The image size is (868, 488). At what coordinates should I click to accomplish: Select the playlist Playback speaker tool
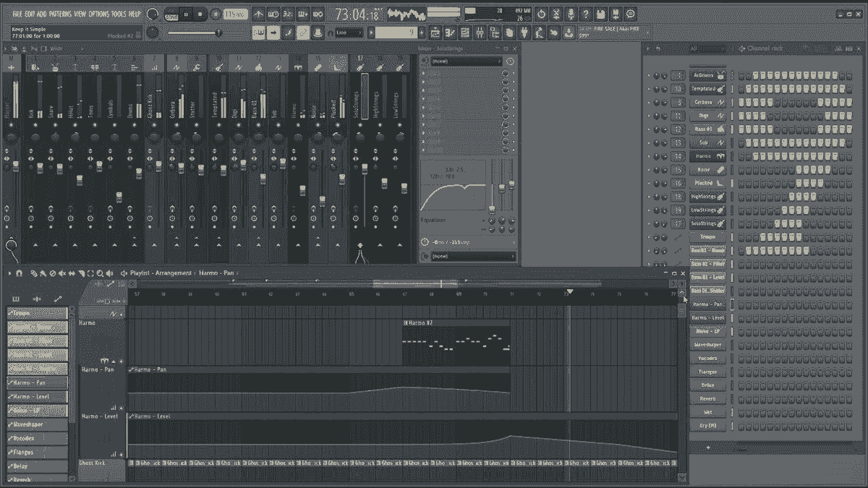coord(109,273)
